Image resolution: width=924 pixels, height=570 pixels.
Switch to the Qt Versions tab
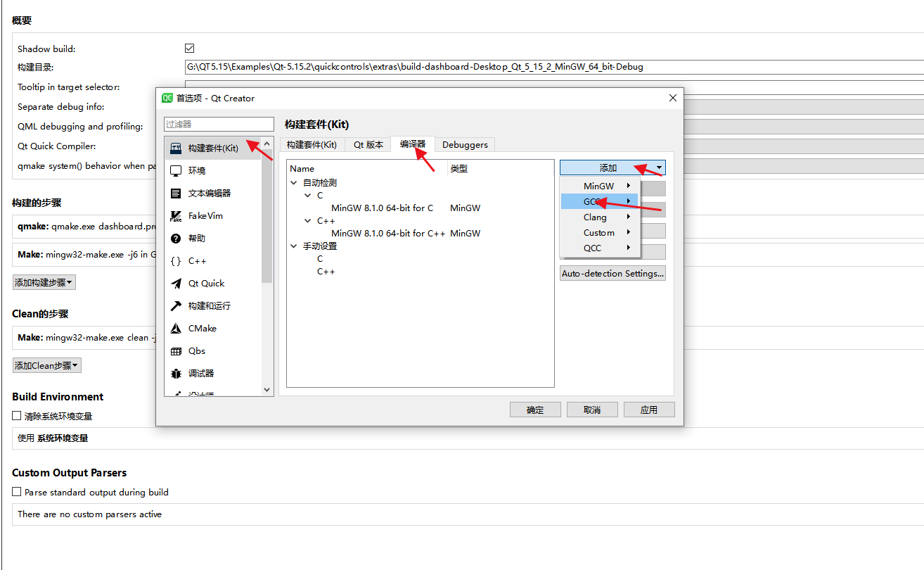[368, 145]
